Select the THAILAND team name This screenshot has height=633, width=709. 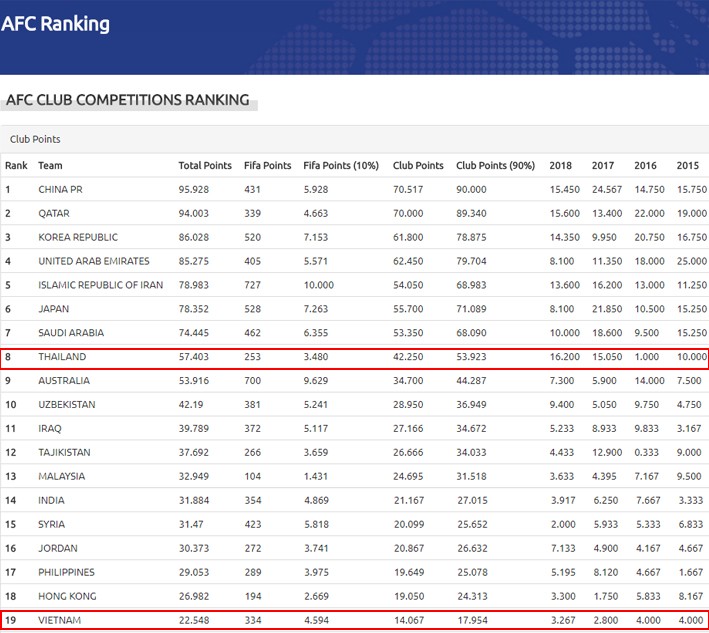click(62, 357)
